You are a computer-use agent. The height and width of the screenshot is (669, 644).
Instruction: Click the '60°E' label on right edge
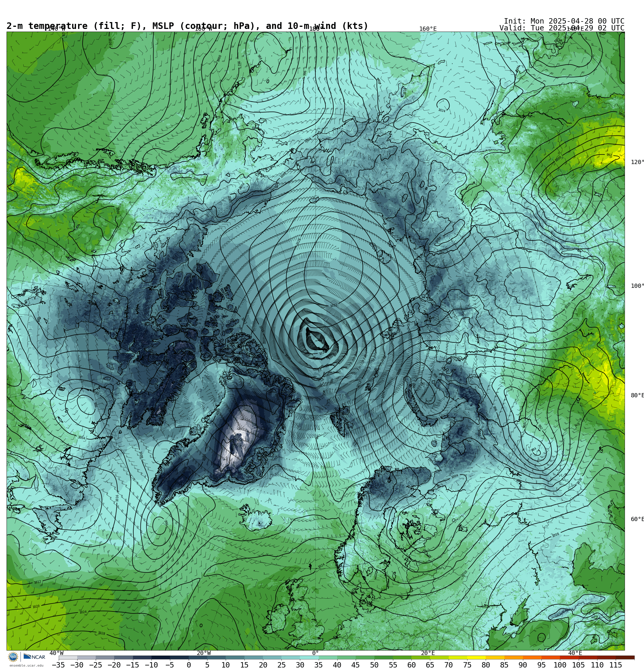click(637, 519)
